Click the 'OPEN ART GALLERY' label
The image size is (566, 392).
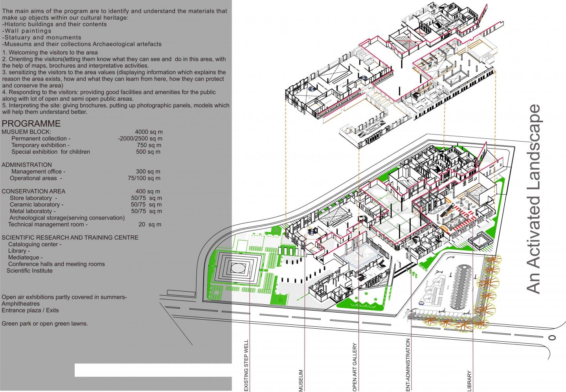click(355, 367)
